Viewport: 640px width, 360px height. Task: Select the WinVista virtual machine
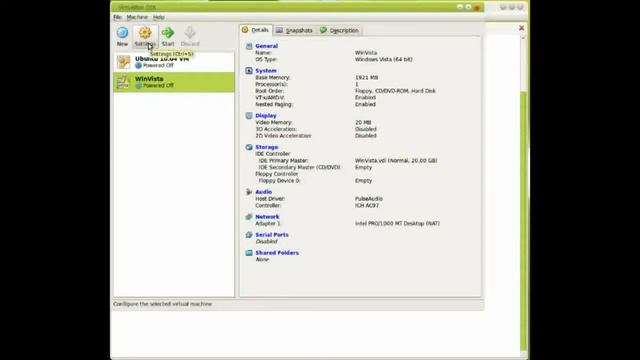click(174, 82)
